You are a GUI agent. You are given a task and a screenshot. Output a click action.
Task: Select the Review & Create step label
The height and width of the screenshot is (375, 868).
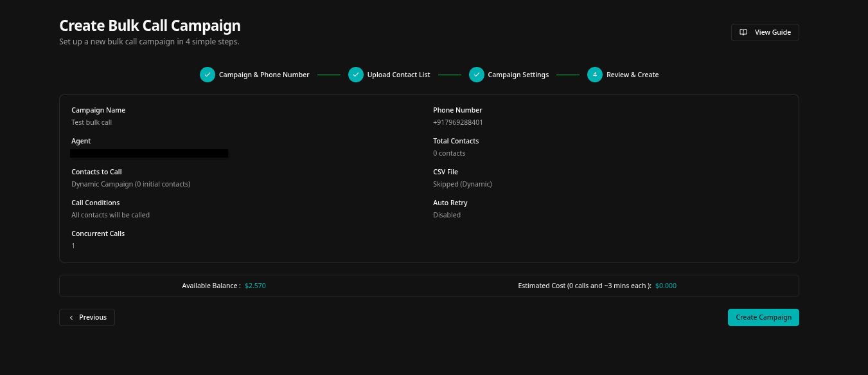point(632,75)
